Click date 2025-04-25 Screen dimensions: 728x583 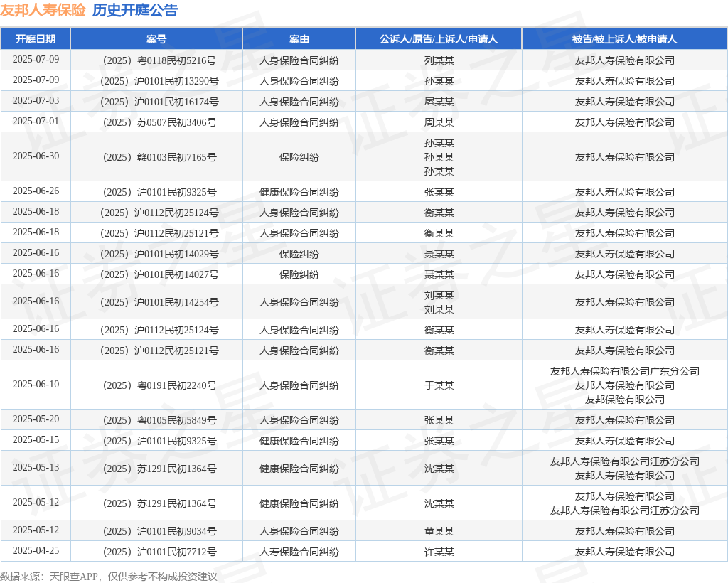(36, 550)
